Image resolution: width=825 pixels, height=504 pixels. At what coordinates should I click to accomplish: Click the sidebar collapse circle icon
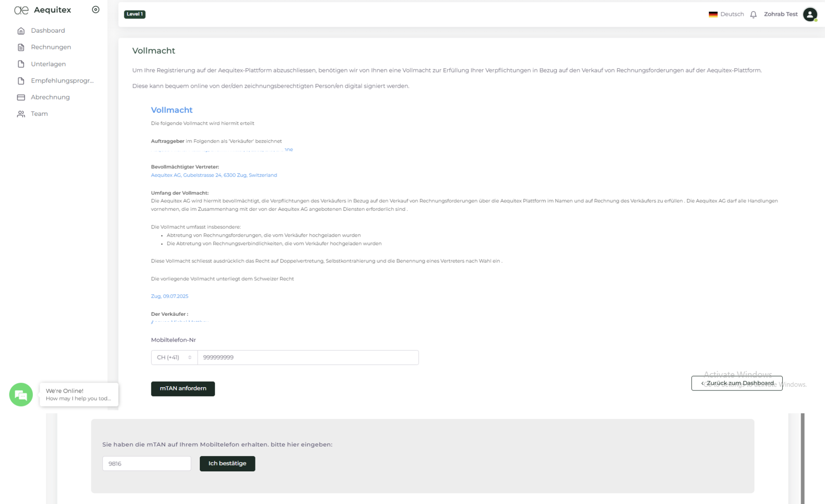tap(96, 10)
